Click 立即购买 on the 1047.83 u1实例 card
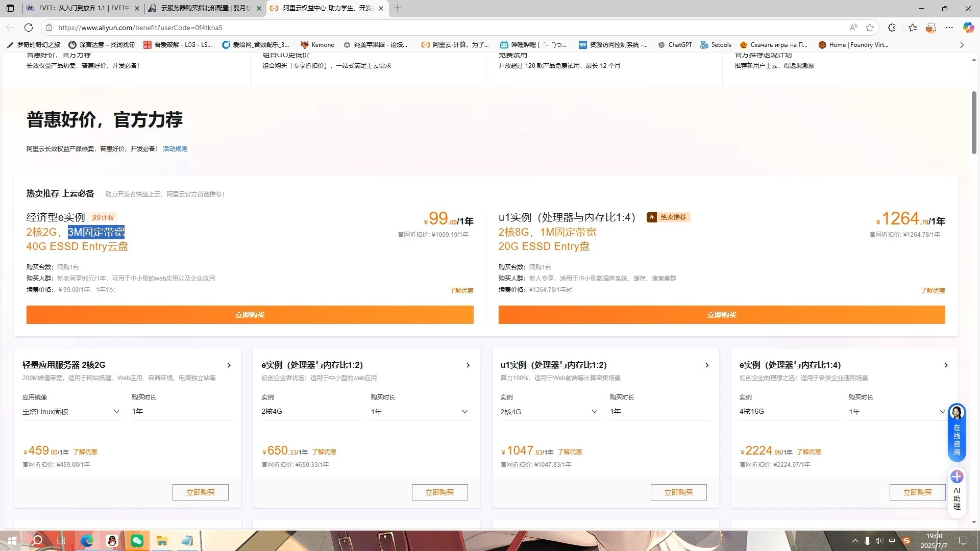 point(678,492)
